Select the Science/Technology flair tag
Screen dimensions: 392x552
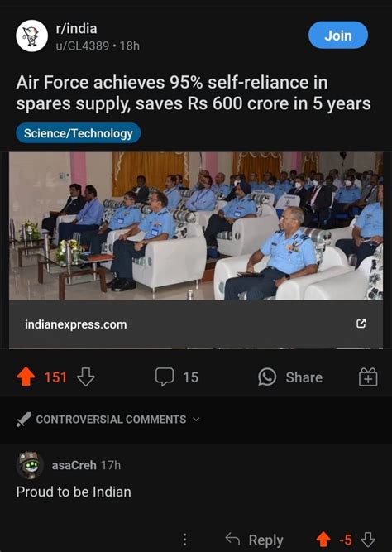[x=78, y=133]
